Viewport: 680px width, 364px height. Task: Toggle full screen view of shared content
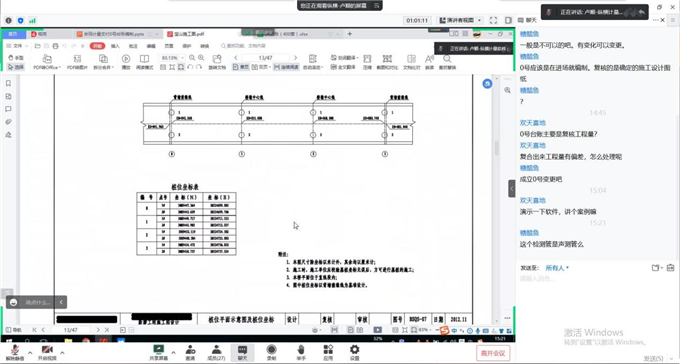pyautogui.click(x=494, y=20)
